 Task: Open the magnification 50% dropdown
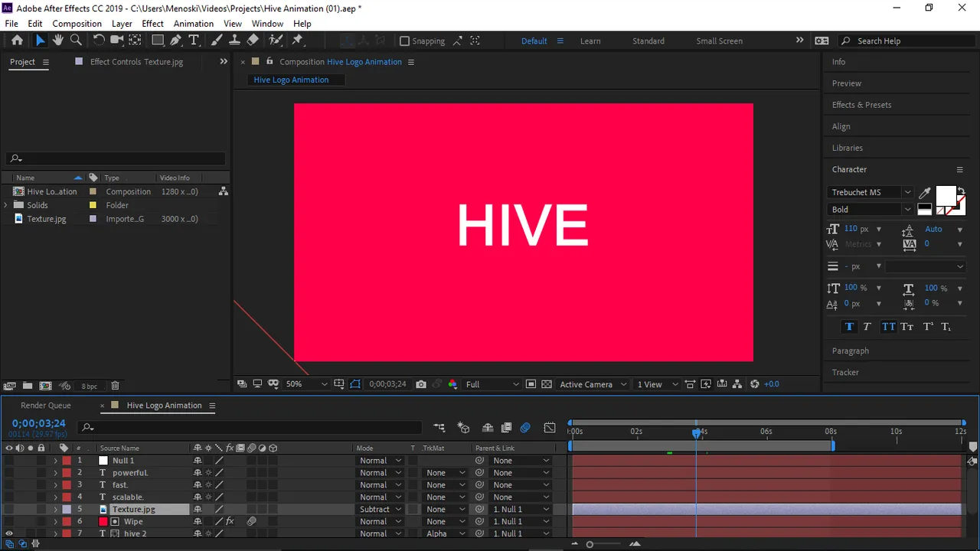click(305, 384)
